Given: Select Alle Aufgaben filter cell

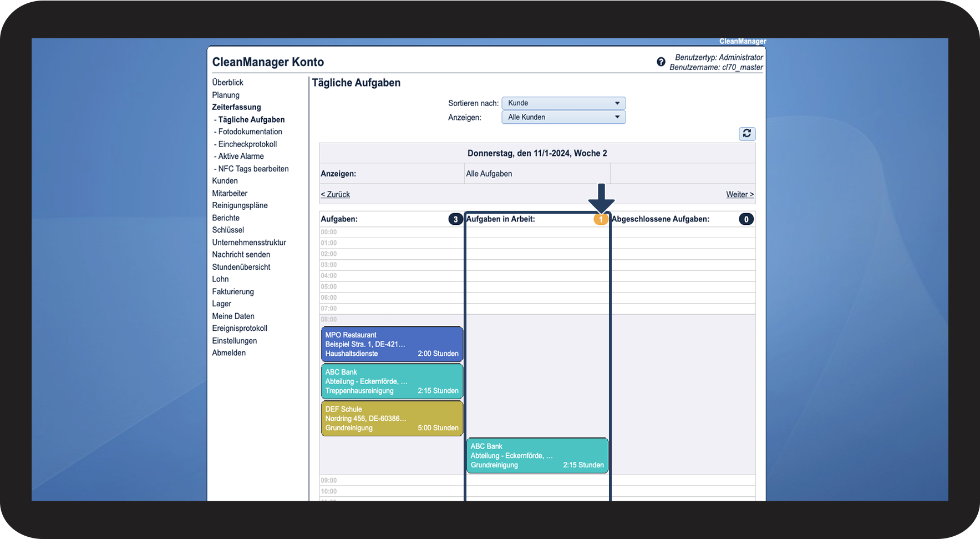Looking at the screenshot, I should [x=537, y=174].
